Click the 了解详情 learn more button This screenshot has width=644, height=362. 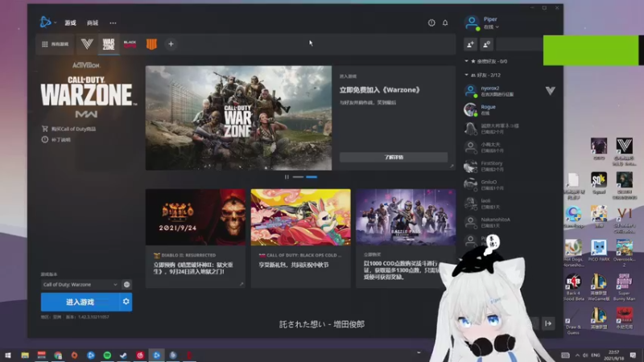click(394, 157)
